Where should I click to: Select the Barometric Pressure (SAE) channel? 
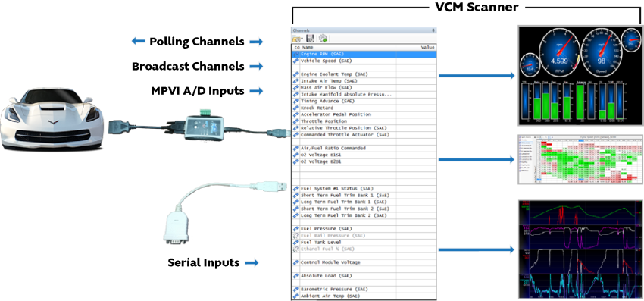click(364, 289)
